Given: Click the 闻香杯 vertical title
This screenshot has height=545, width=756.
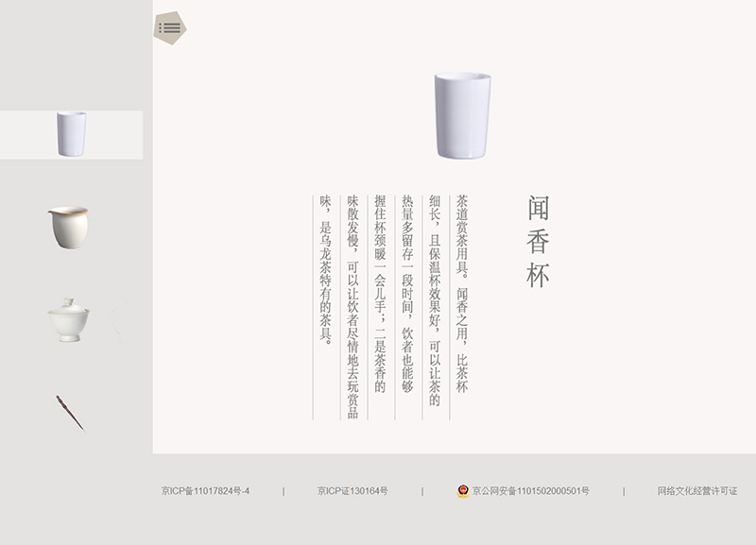Looking at the screenshot, I should 538,242.
